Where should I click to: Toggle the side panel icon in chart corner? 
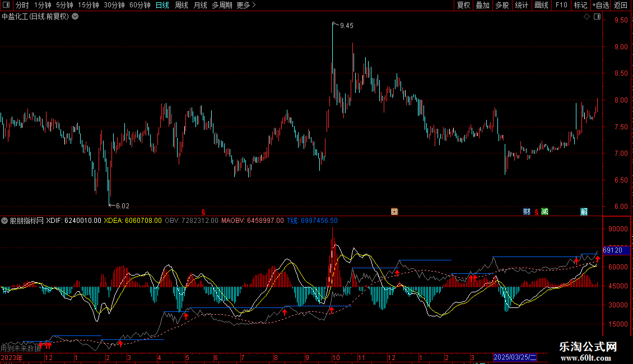tap(597, 17)
